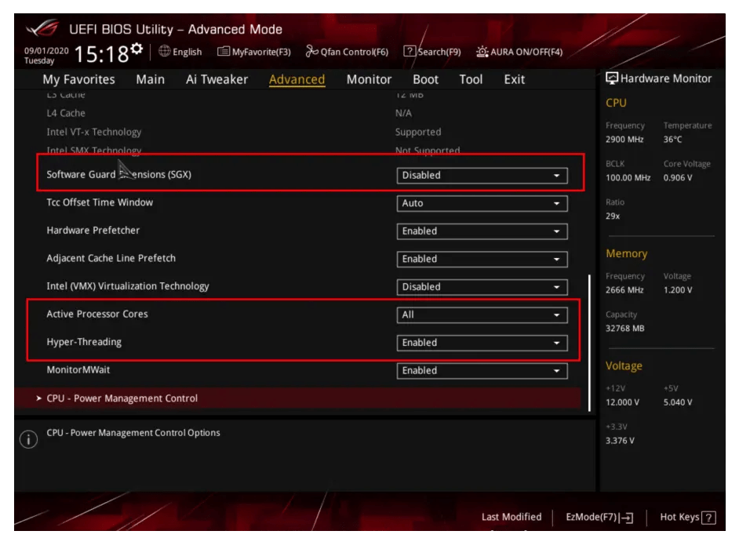739x560 pixels.
Task: Open the clock settings gear icon
Action: (137, 48)
